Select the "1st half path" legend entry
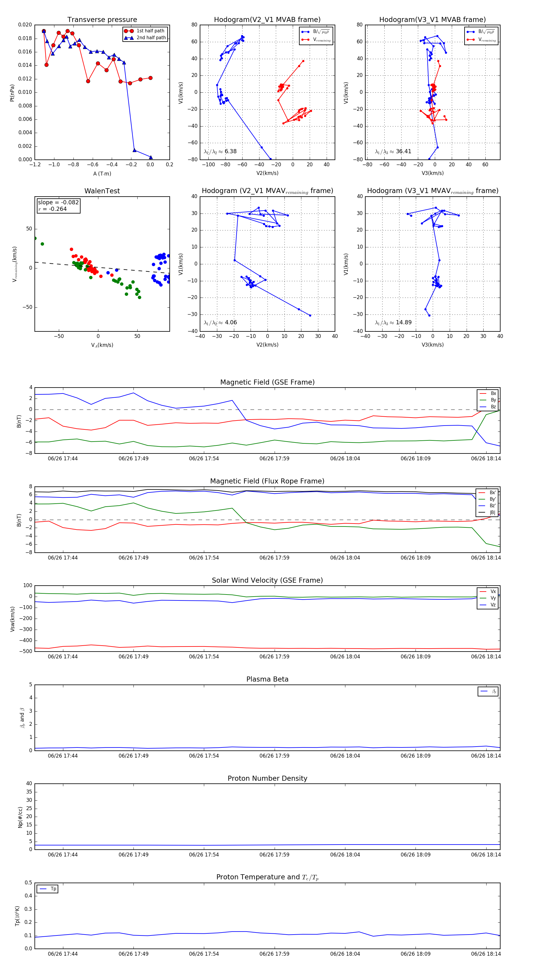Screen dimensions: 535x980 pos(145,31)
